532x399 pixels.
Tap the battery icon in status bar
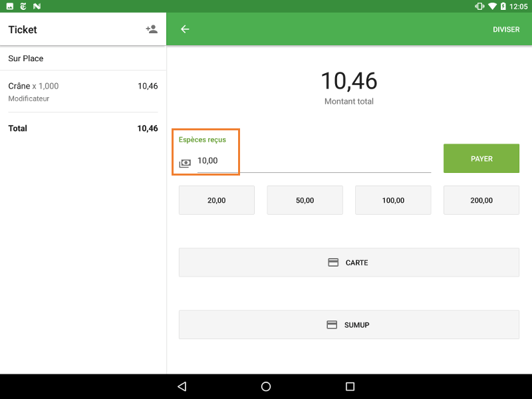[x=503, y=6]
